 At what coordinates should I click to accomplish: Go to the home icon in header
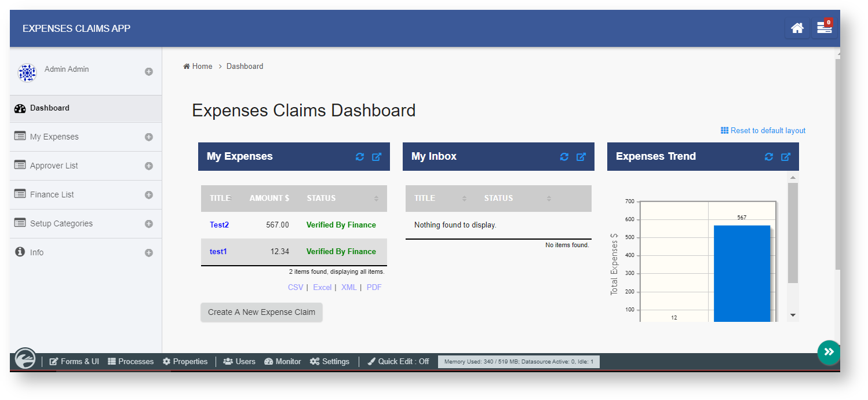797,28
